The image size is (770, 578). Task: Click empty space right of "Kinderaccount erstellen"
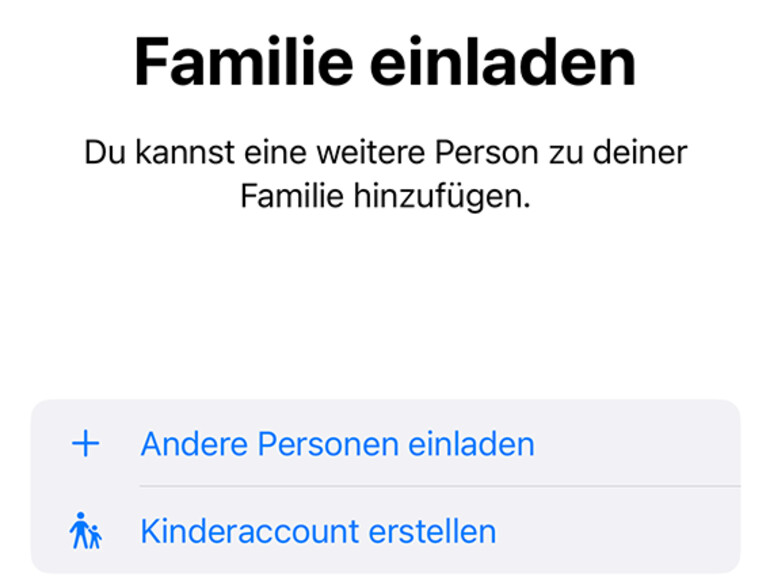coord(620,531)
